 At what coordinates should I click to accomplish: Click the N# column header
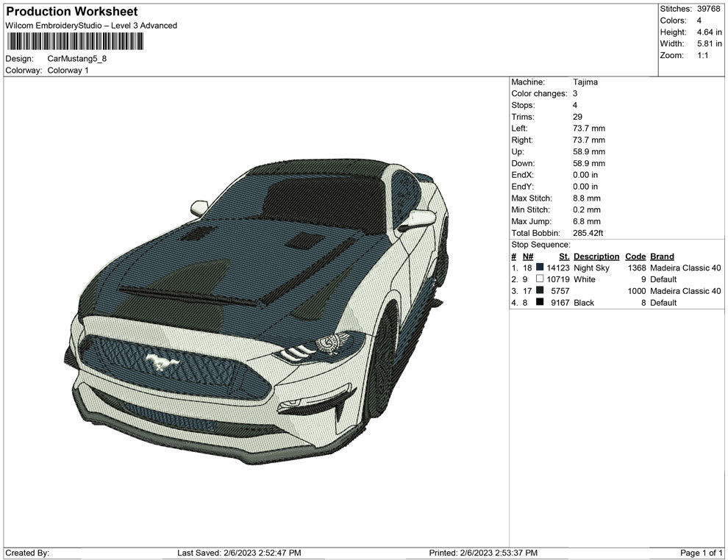[528, 256]
